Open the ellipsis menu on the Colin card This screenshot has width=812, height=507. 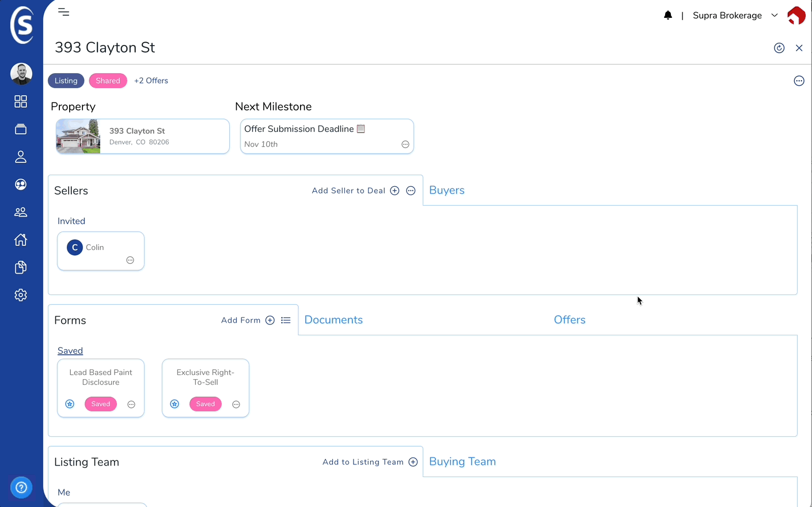point(130,260)
